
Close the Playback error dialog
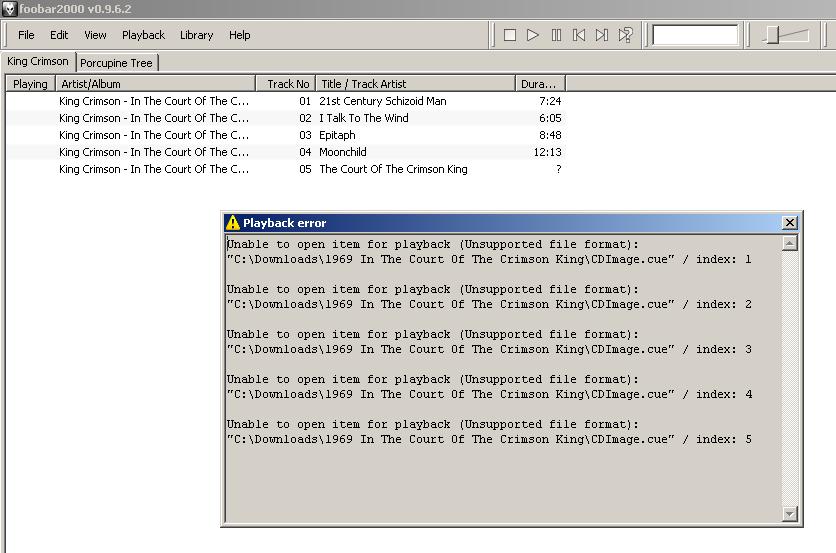tap(790, 222)
